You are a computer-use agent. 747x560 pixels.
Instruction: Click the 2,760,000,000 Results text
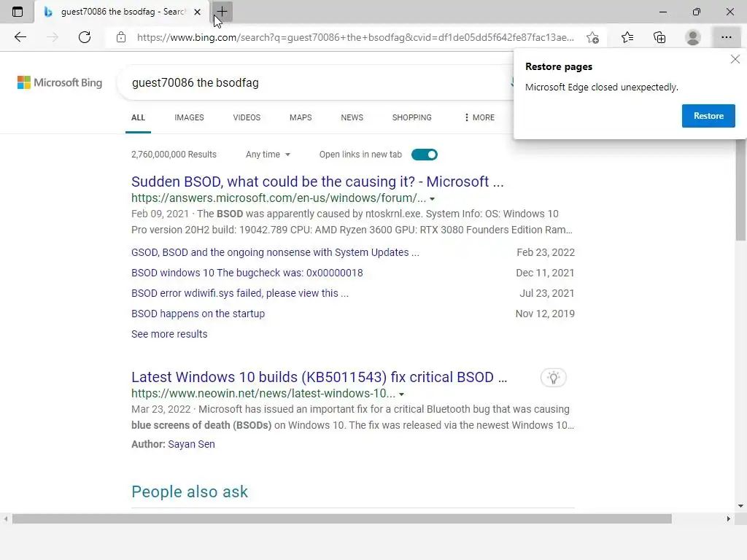174,155
